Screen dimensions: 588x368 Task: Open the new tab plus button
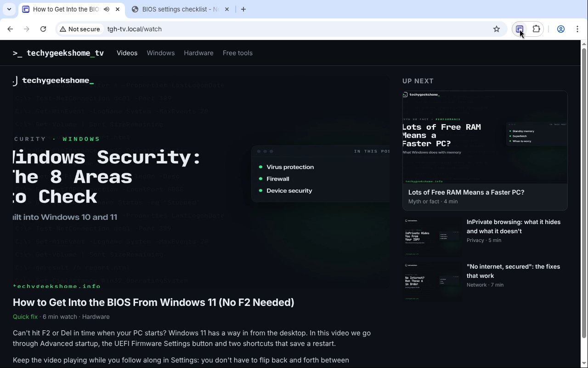(x=243, y=9)
